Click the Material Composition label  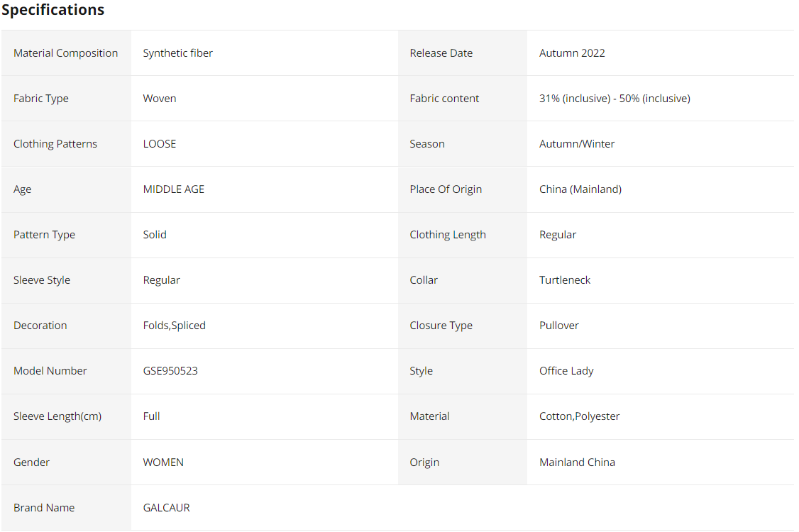65,53
